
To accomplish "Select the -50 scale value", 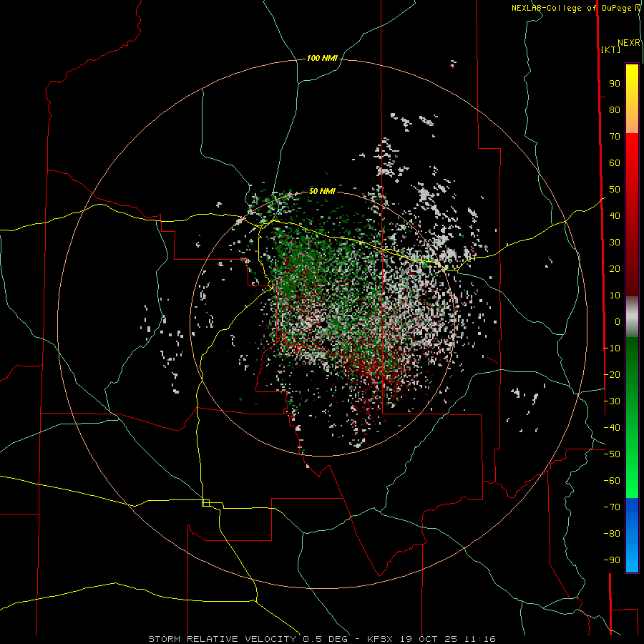I will (612, 454).
